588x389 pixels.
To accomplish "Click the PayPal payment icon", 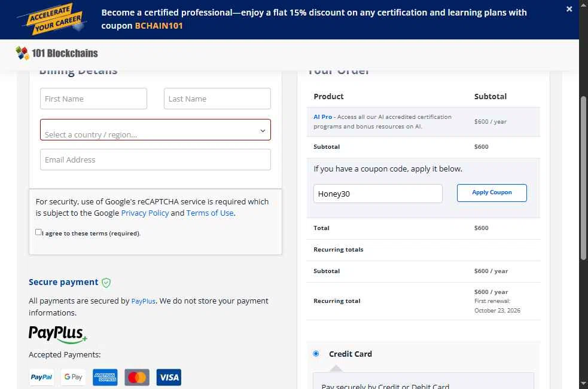I will click(x=41, y=377).
